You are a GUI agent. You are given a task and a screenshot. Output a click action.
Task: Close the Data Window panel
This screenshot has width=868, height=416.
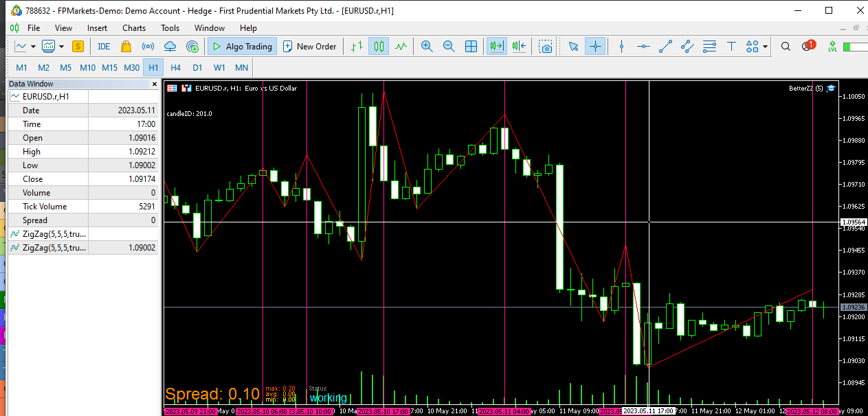pyautogui.click(x=154, y=84)
